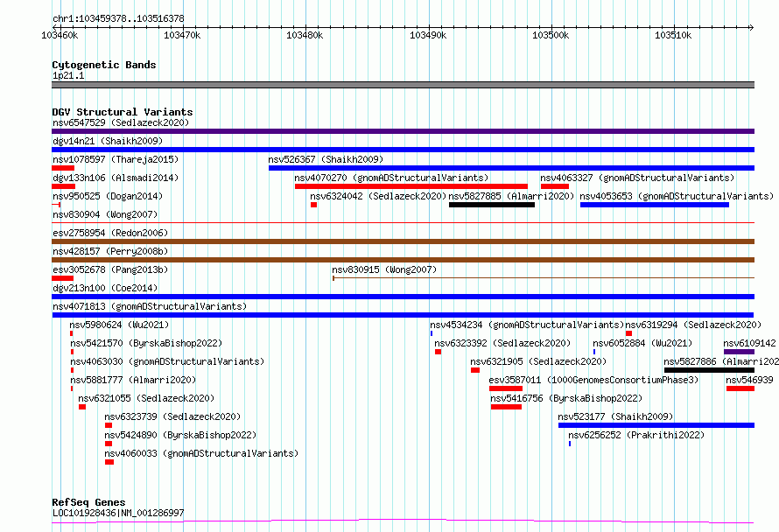This screenshot has height=532, width=779.
Task: Open nsv950525 (Dogan2014) variant label
Action: (x=108, y=196)
